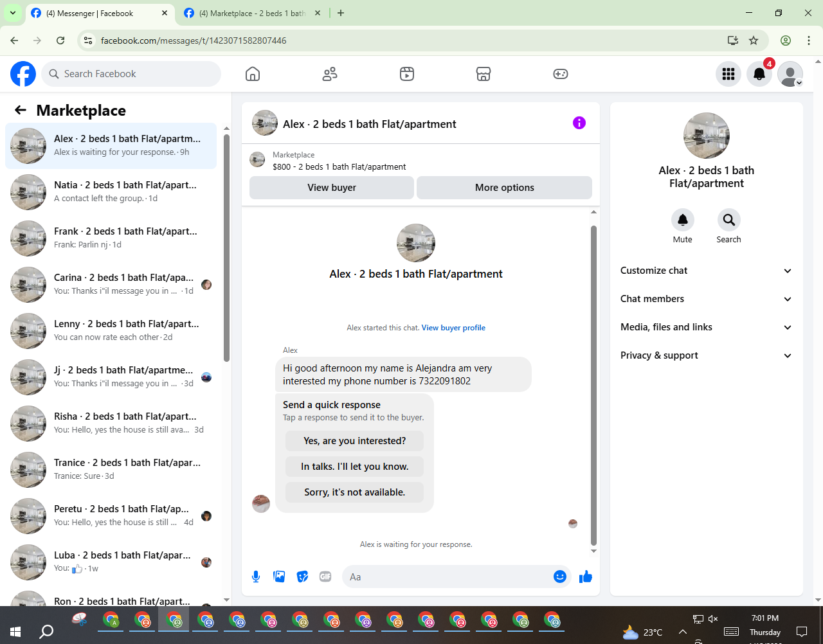Go back using the Marketplace arrow
The image size is (823, 644).
tap(21, 110)
